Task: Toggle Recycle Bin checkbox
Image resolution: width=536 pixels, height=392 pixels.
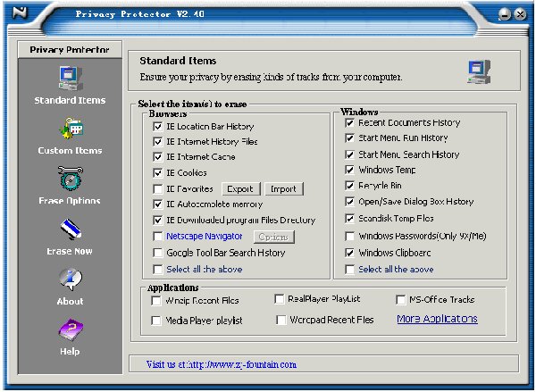Action: [349, 186]
